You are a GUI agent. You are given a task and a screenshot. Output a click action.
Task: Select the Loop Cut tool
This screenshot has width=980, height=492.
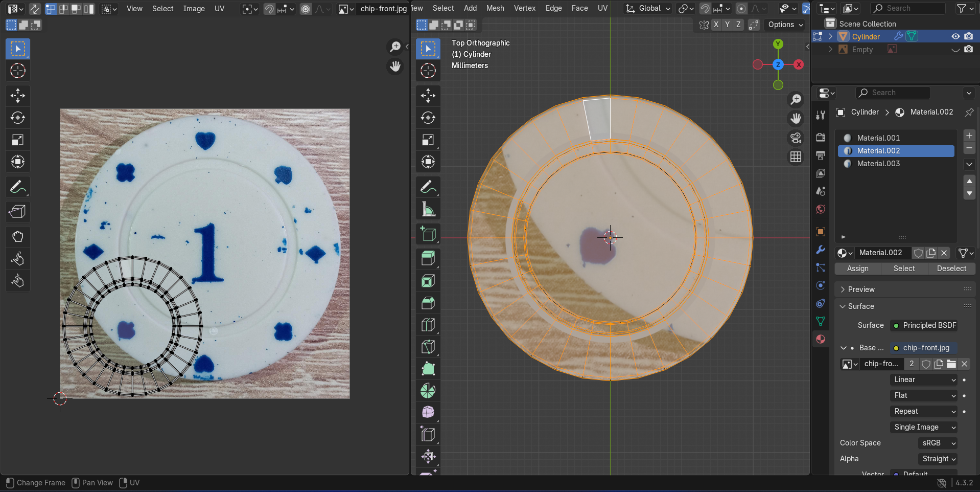pyautogui.click(x=428, y=325)
